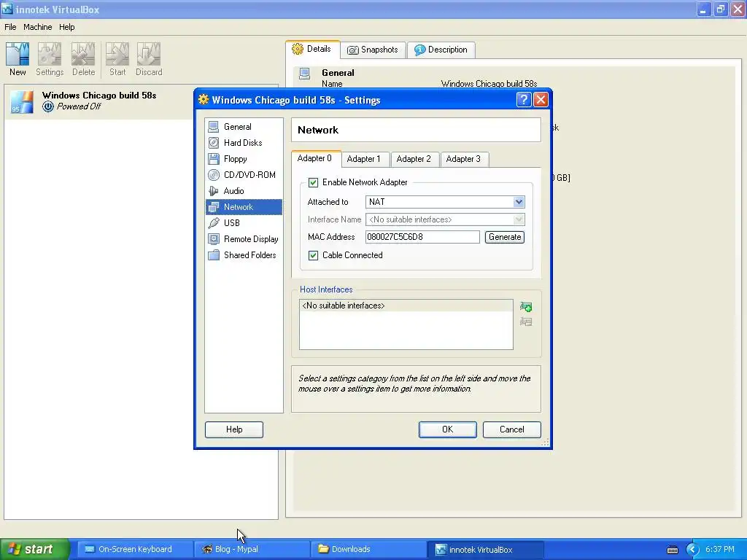Click the Settings dialog help question-mark icon

(524, 99)
